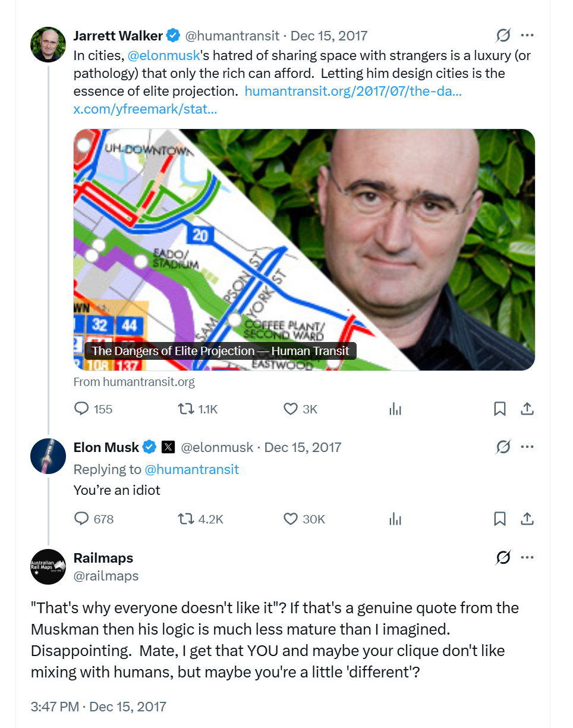
Task: Reply to Elon Musk's tweet
Action: pos(81,519)
